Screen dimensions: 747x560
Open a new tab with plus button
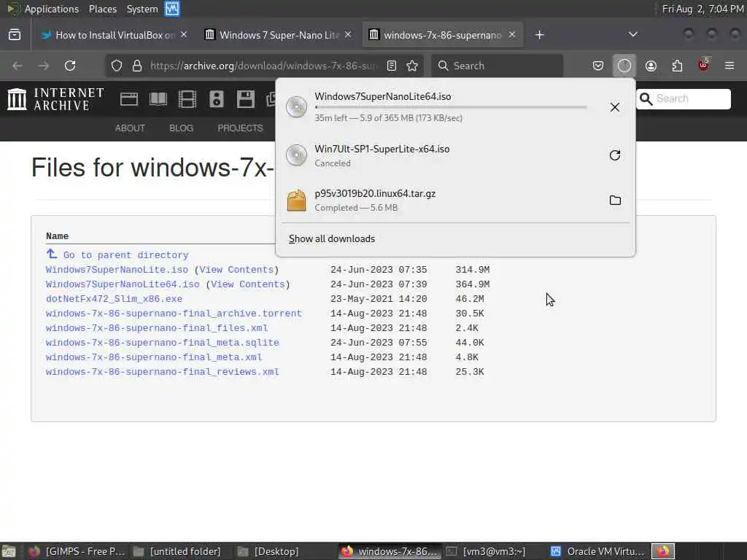tap(539, 35)
